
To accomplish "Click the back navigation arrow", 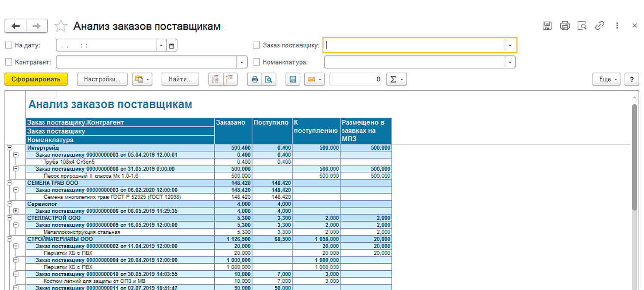I will click(15, 26).
